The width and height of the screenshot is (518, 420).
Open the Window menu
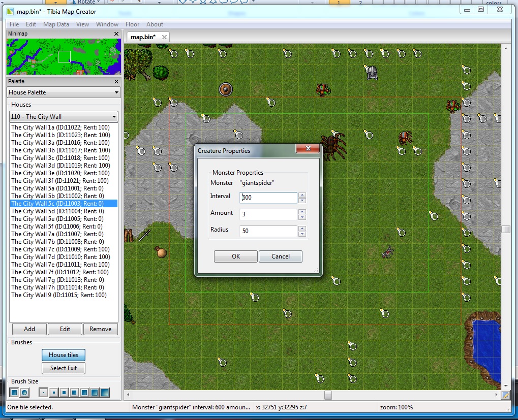coord(107,24)
